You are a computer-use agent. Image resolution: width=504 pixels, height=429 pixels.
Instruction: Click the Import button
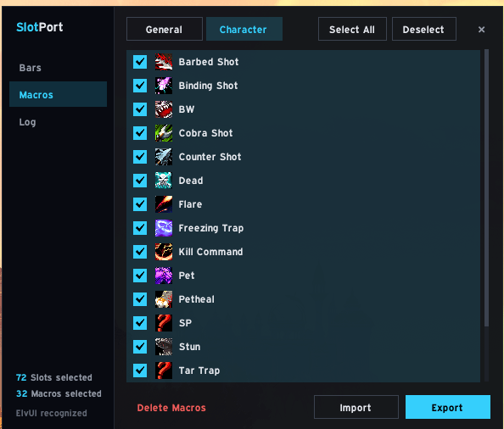(x=356, y=407)
